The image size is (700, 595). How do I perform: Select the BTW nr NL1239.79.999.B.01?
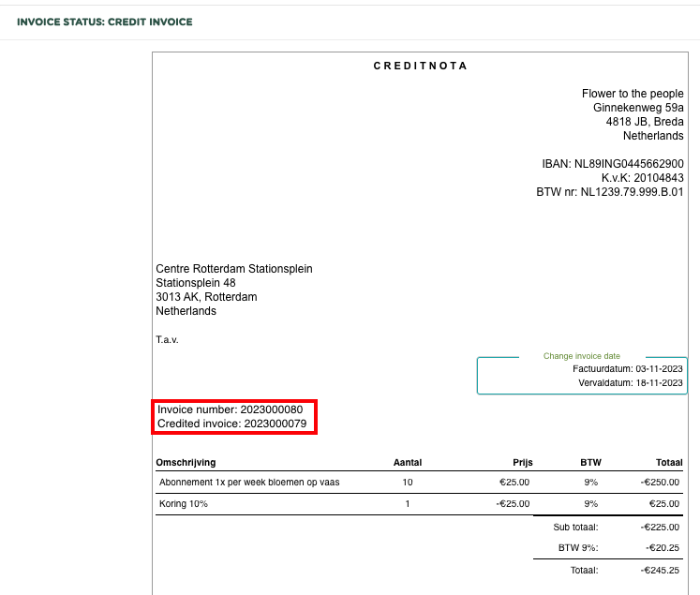pos(609,192)
